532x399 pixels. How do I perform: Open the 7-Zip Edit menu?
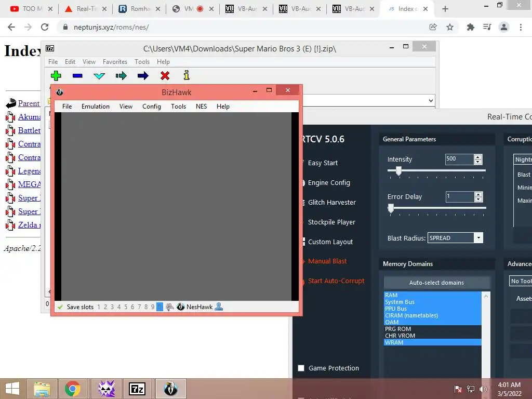[70, 62]
